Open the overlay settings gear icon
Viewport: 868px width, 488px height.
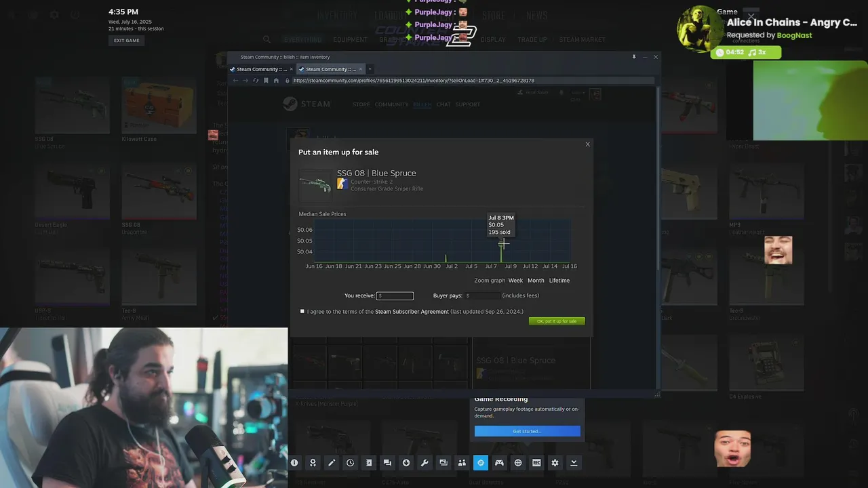pyautogui.click(x=555, y=463)
